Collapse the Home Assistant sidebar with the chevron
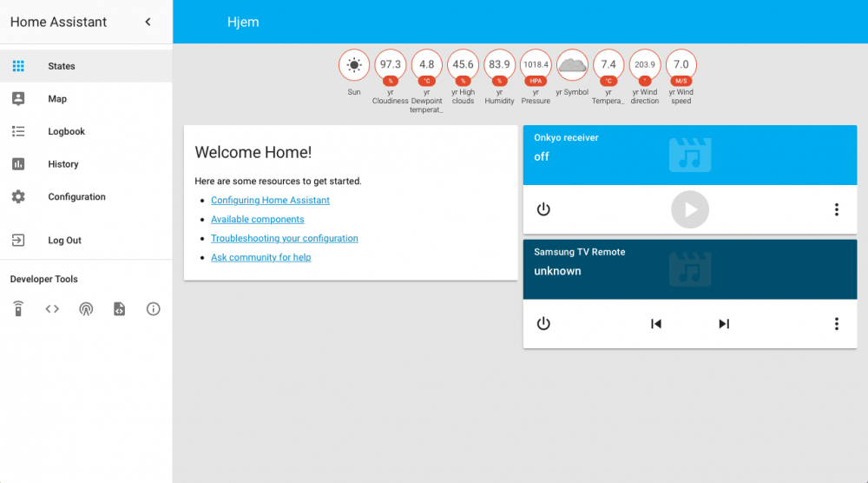 [x=148, y=22]
